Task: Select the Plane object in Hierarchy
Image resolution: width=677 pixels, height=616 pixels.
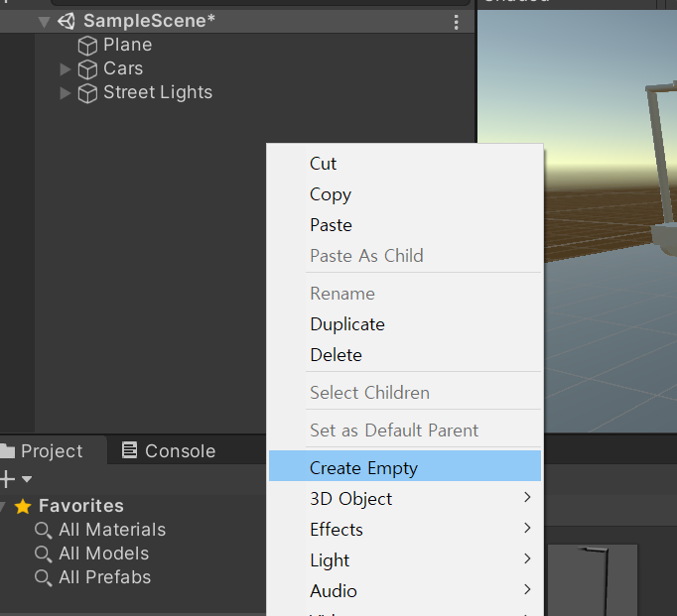Action: point(127,45)
